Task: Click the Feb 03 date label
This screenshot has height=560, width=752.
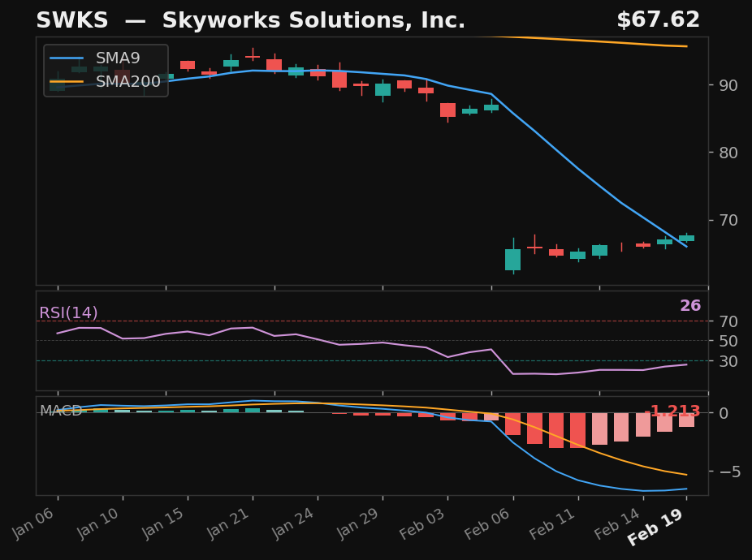Action: tap(421, 524)
